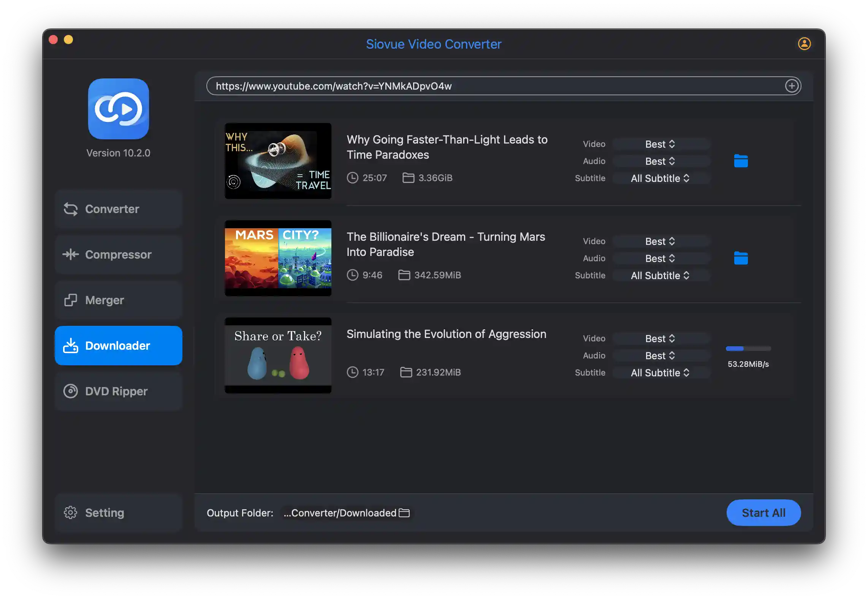
Task: Click the 53.28MiB/s download speed text
Action: click(x=748, y=364)
